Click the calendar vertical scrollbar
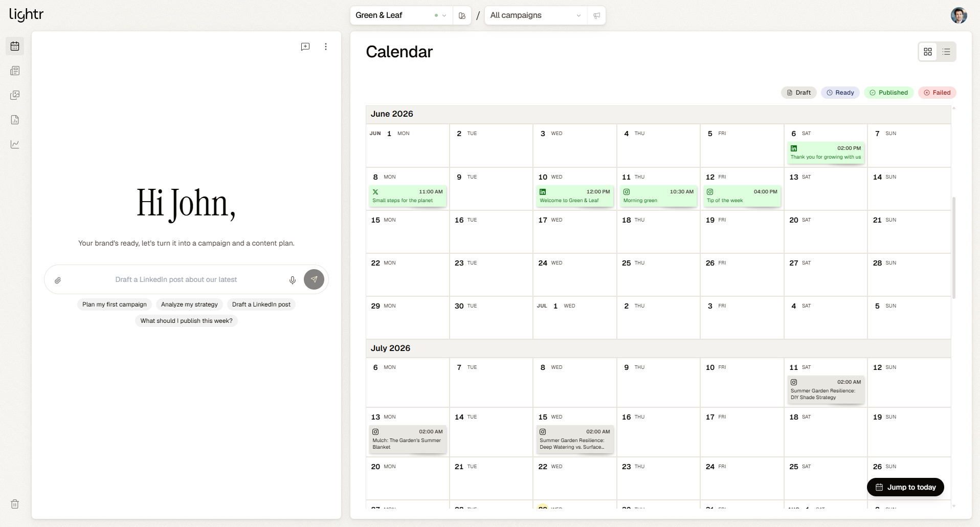Viewport: 980px width, 527px height. click(954, 247)
